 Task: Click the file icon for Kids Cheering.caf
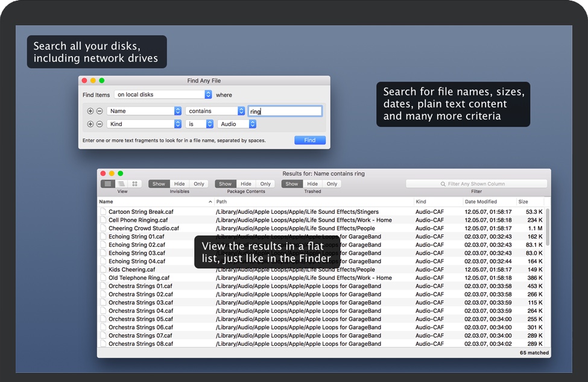tap(103, 270)
